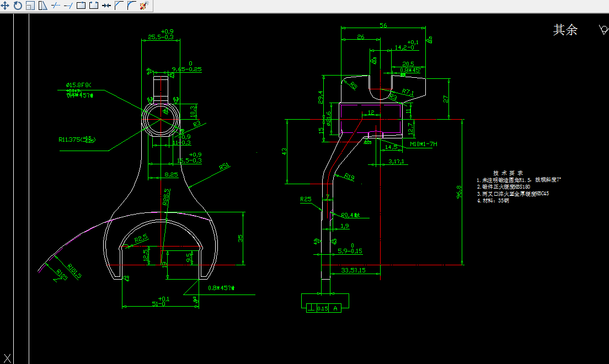The image size is (609, 364).
Task: Select the 14,5 dimension text
Action: click(391, 147)
